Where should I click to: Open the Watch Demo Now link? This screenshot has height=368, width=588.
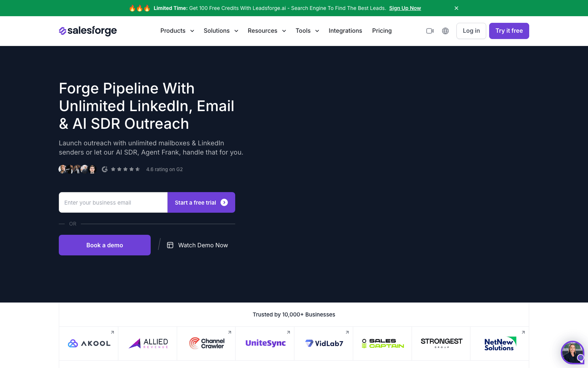[197, 245]
